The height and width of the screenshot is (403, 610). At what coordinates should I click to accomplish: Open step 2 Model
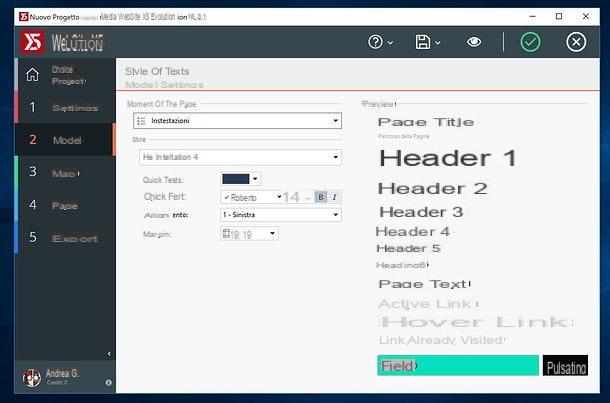pyautogui.click(x=65, y=140)
